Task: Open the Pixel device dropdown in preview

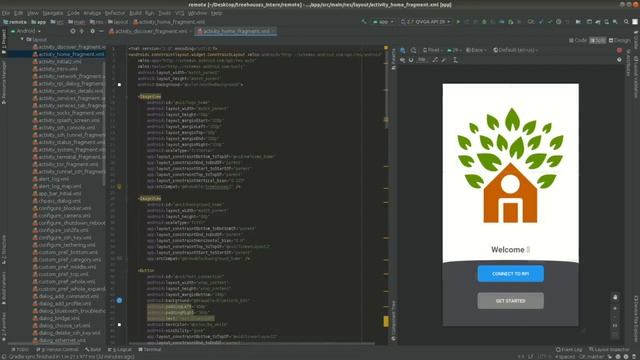Action: 433,50
